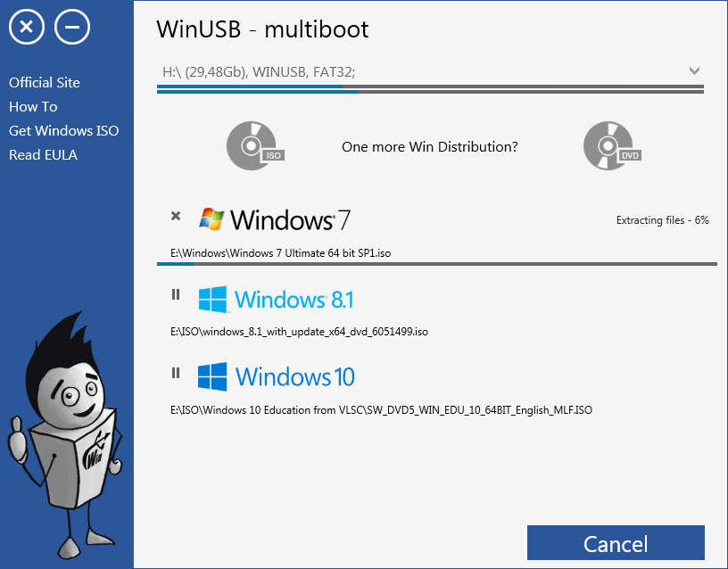Screen dimensions: 728x569
Task: Pause the Windows 8.1 task
Action: 175,294
